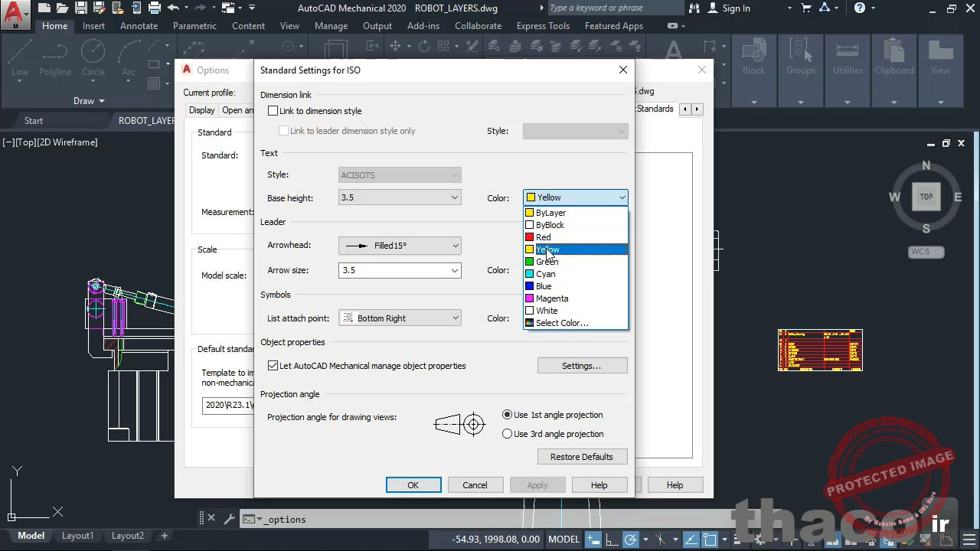Switch to the Annotate ribbon tab
This screenshot has width=980, height=551.
(x=139, y=25)
